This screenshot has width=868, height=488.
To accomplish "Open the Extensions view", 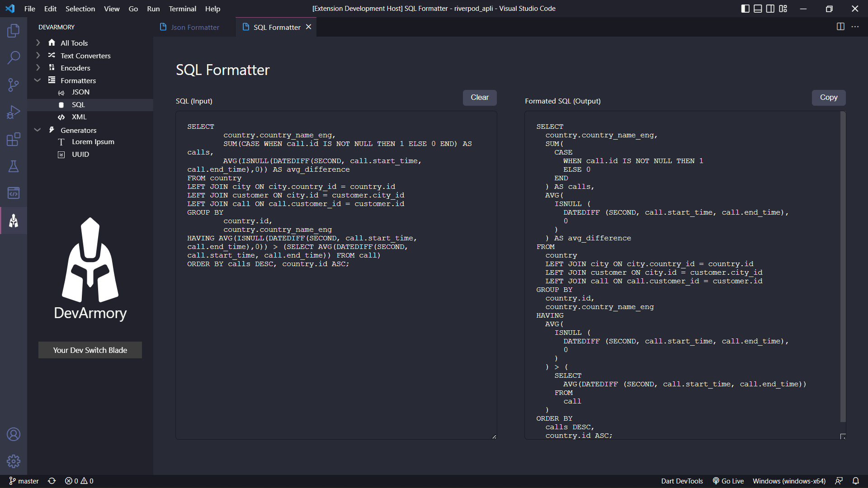I will click(14, 139).
